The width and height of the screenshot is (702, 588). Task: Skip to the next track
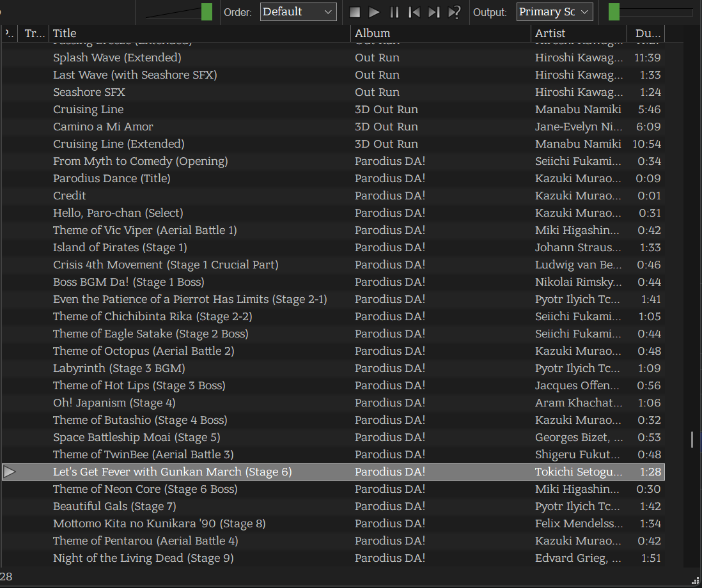pyautogui.click(x=434, y=12)
